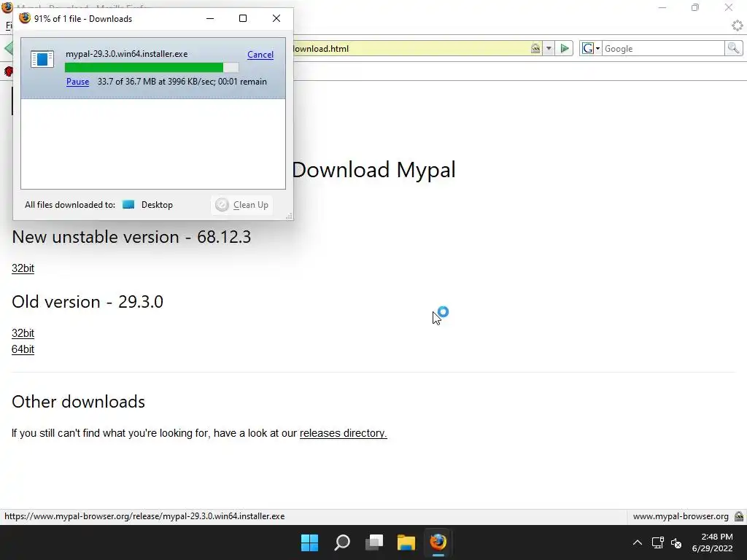747x560 pixels.
Task: Minimize the main Firefox window
Action: tap(662, 7)
